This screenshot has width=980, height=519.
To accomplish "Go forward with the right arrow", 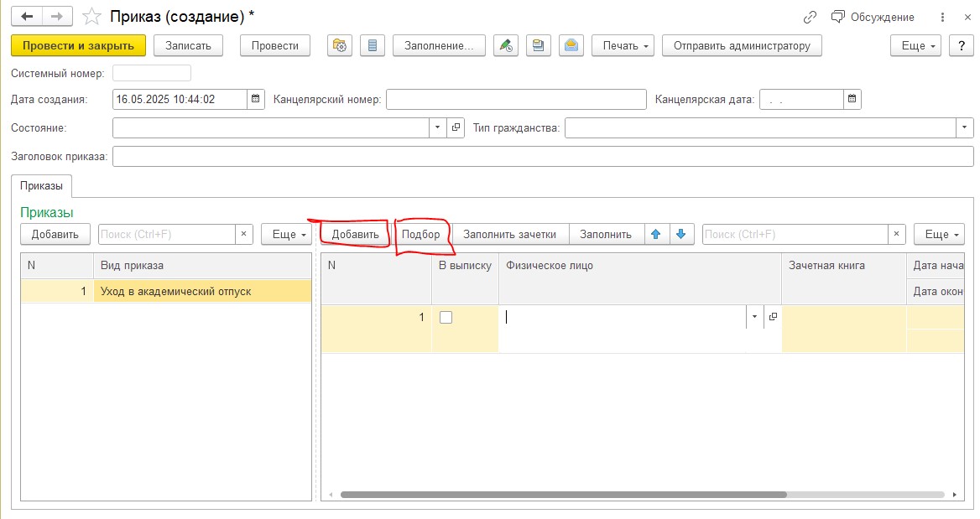I will pyautogui.click(x=57, y=16).
